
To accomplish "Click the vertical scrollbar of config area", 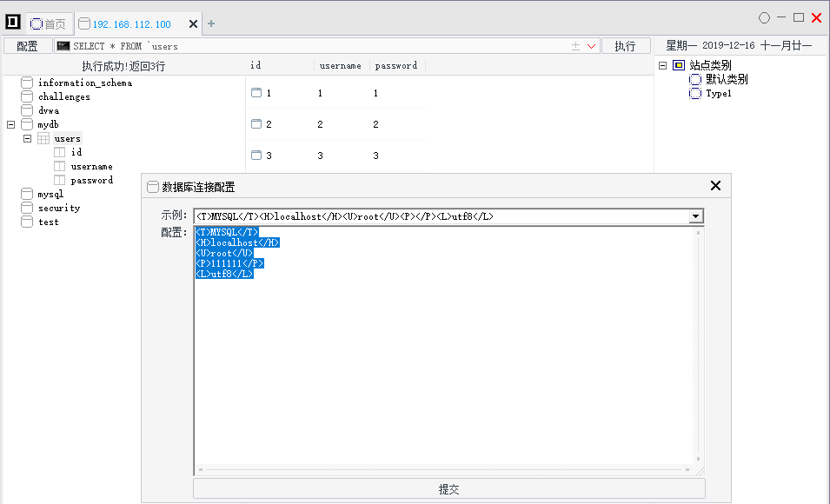I will (698, 345).
